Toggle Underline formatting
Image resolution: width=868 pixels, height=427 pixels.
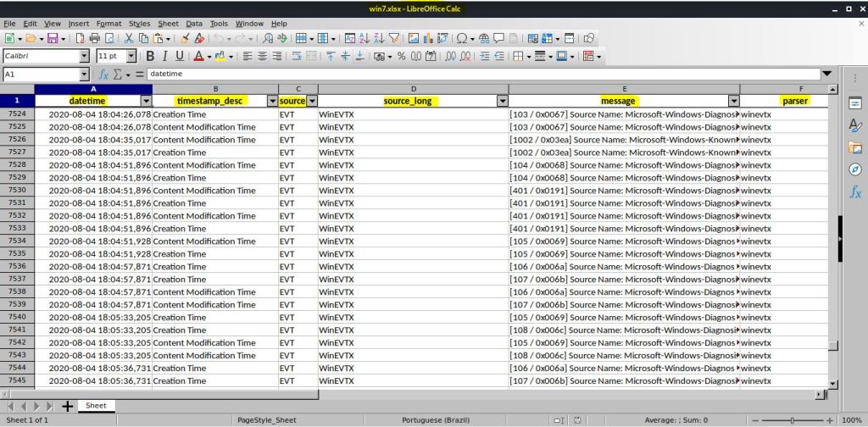point(179,57)
